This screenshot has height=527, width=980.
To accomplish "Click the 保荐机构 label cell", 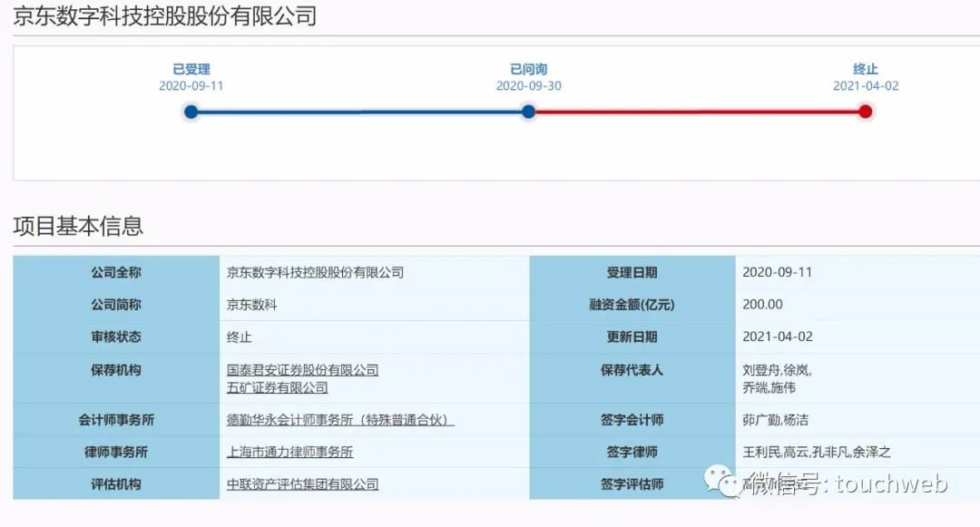I will 116,378.
